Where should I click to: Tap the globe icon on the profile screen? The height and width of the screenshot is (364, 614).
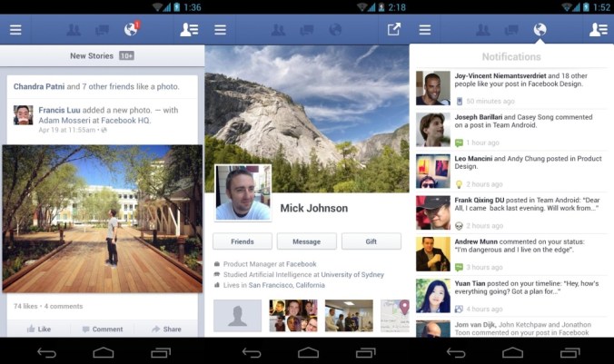(x=335, y=30)
